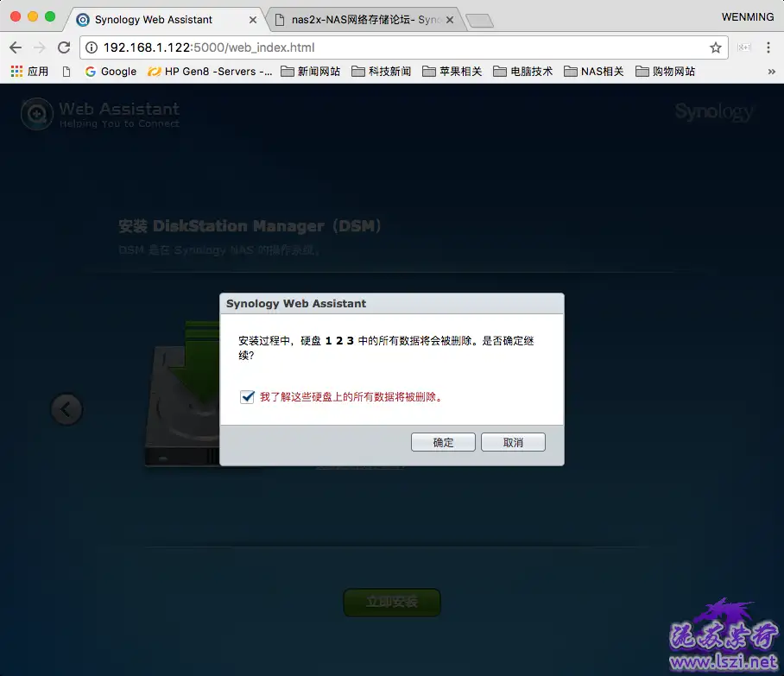The height and width of the screenshot is (676, 784).
Task: Close the Synology Web Assistant tab
Action: (253, 20)
